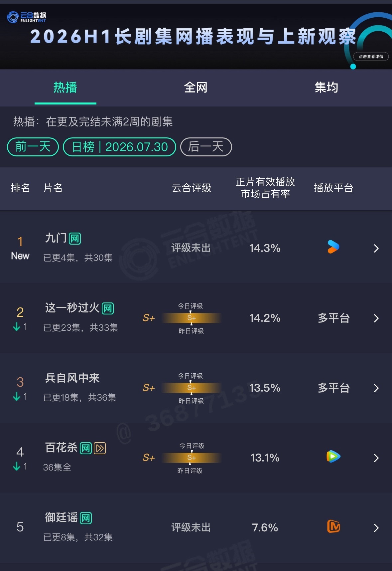Image resolution: width=392 pixels, height=571 pixels.
Task: Go to previous day with 前一天
Action: tap(33, 147)
